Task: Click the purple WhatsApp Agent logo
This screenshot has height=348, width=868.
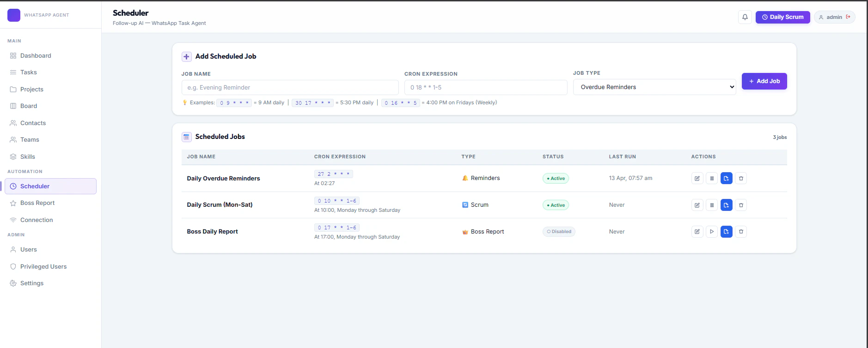Action: 14,15
